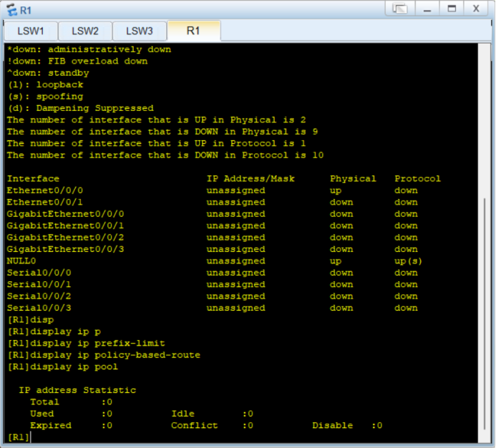Click '*down: administratively down' legend line
496x448 pixels.
[x=89, y=49]
